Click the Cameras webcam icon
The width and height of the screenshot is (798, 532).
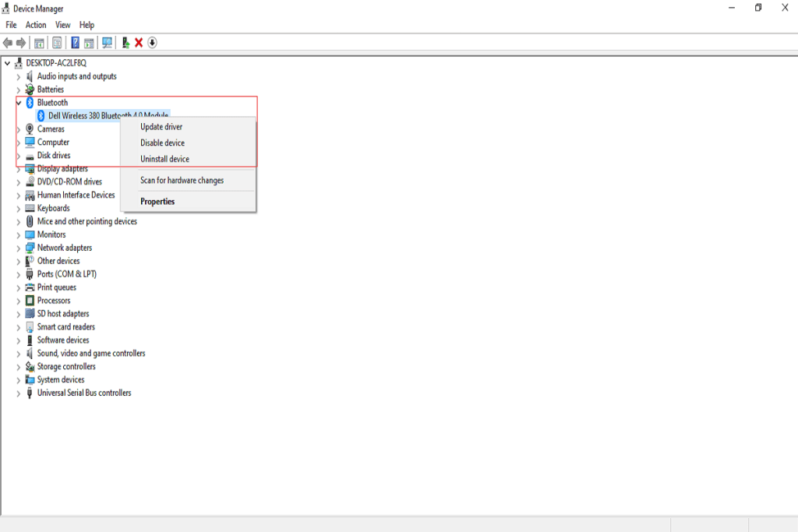click(x=30, y=129)
